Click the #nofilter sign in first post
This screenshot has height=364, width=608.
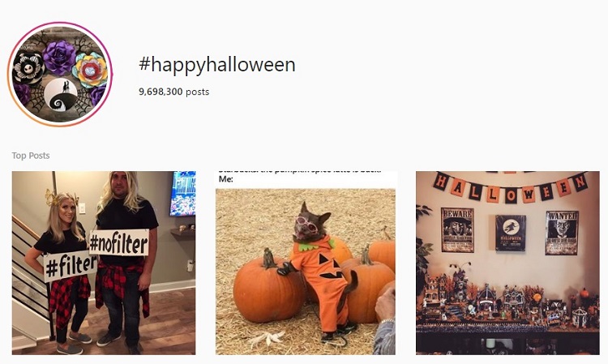pyautogui.click(x=119, y=242)
